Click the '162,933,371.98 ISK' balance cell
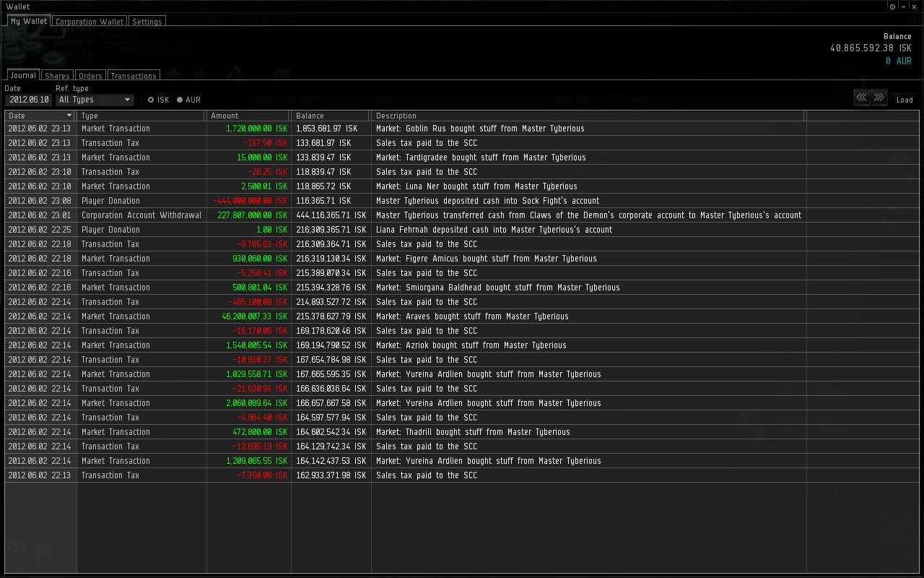Viewport: 924px width, 578px height. [x=331, y=475]
